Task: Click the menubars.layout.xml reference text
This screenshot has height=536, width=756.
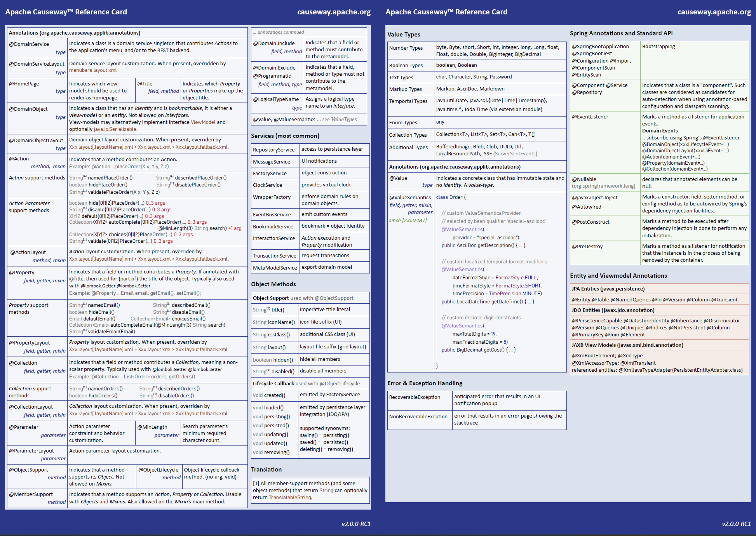Action: (x=93, y=70)
